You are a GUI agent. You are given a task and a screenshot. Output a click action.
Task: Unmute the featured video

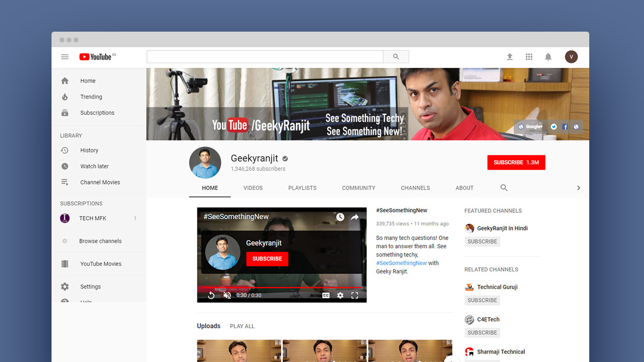pyautogui.click(x=227, y=295)
